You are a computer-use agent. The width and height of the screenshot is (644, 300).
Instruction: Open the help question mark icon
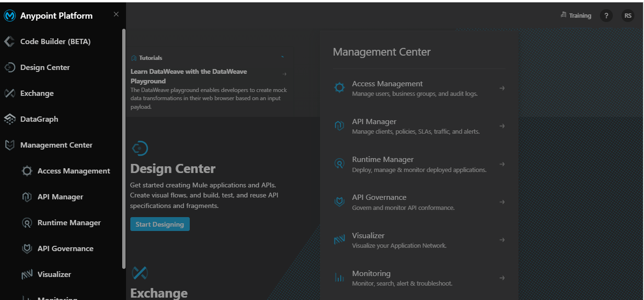pos(606,16)
